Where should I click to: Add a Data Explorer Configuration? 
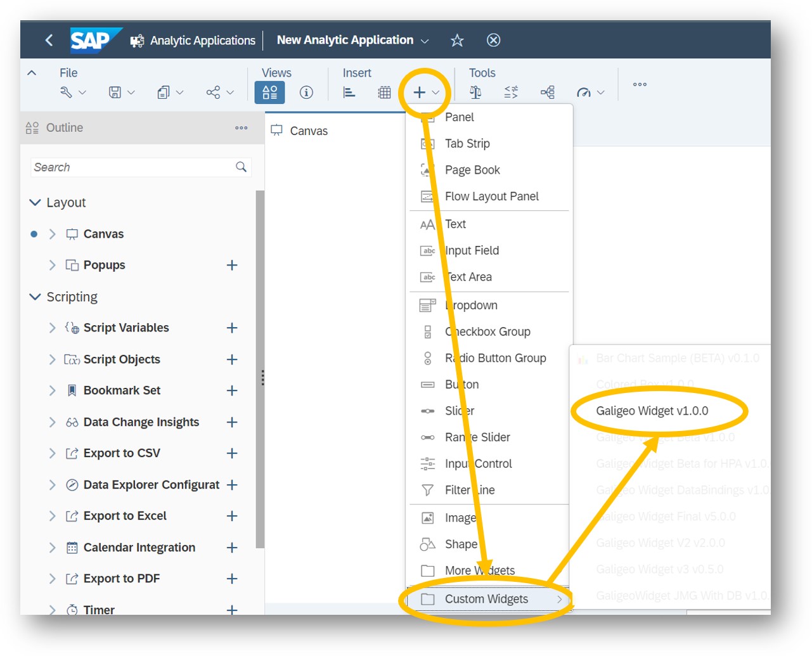(232, 485)
